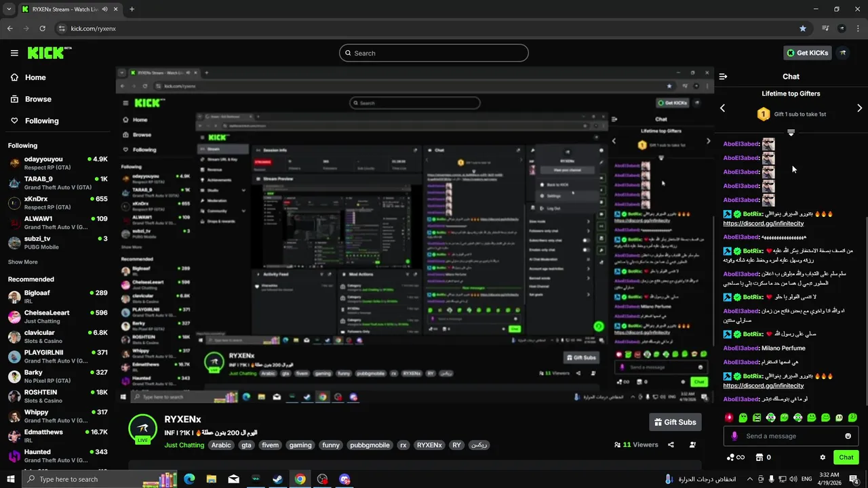This screenshot has width=868, height=488.
Task: Open the emoji picker in chat
Action: click(x=848, y=436)
